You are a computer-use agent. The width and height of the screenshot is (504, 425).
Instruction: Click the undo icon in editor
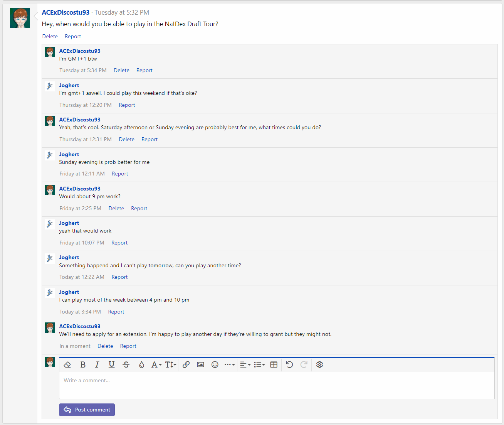[x=289, y=365]
